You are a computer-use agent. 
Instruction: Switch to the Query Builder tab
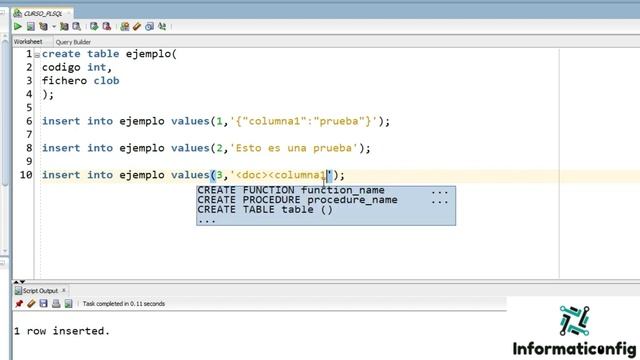coord(73,42)
